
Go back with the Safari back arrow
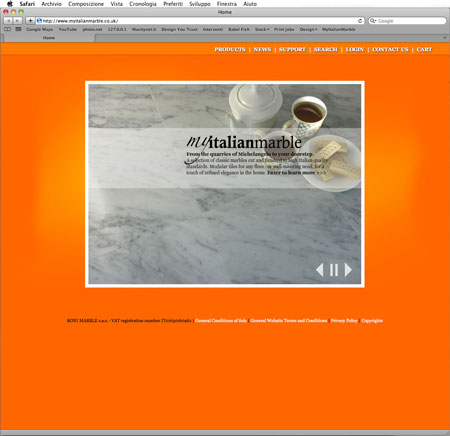click(x=8, y=21)
